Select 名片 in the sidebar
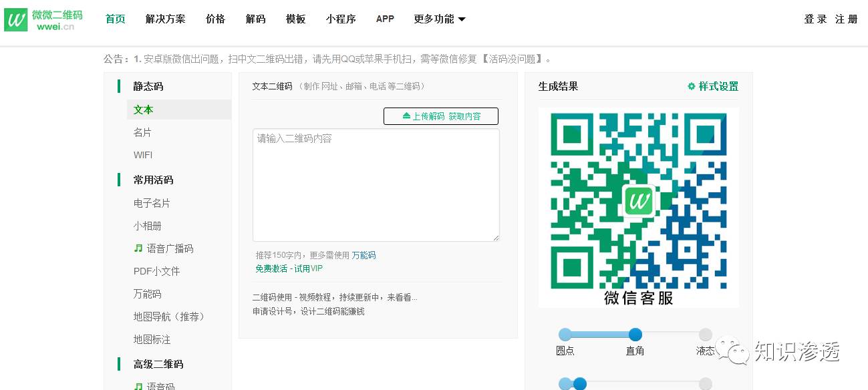The height and width of the screenshot is (390, 868). (142, 132)
